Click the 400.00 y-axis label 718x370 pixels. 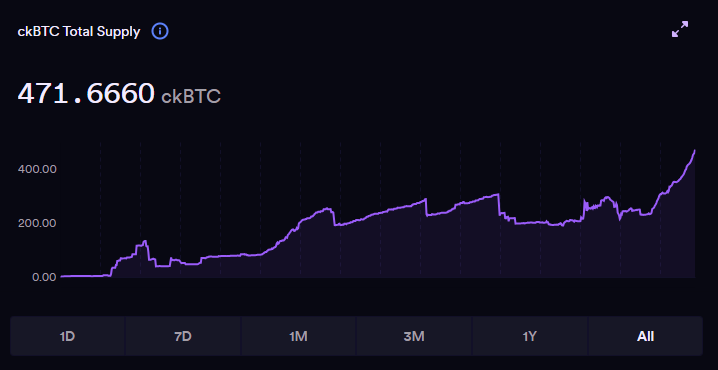[x=37, y=169]
